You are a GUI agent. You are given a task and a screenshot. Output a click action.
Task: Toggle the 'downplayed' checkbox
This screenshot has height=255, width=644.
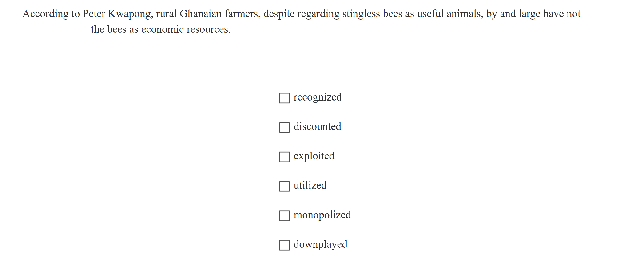pyautogui.click(x=284, y=245)
